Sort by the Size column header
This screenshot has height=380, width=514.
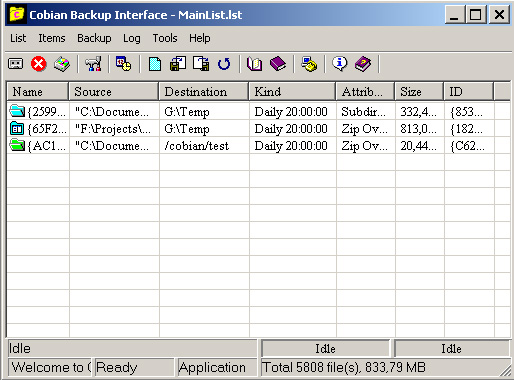[419, 92]
